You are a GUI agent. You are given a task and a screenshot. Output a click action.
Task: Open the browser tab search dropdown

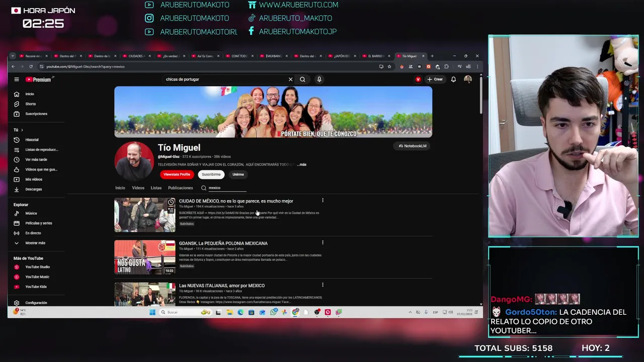(x=13, y=56)
